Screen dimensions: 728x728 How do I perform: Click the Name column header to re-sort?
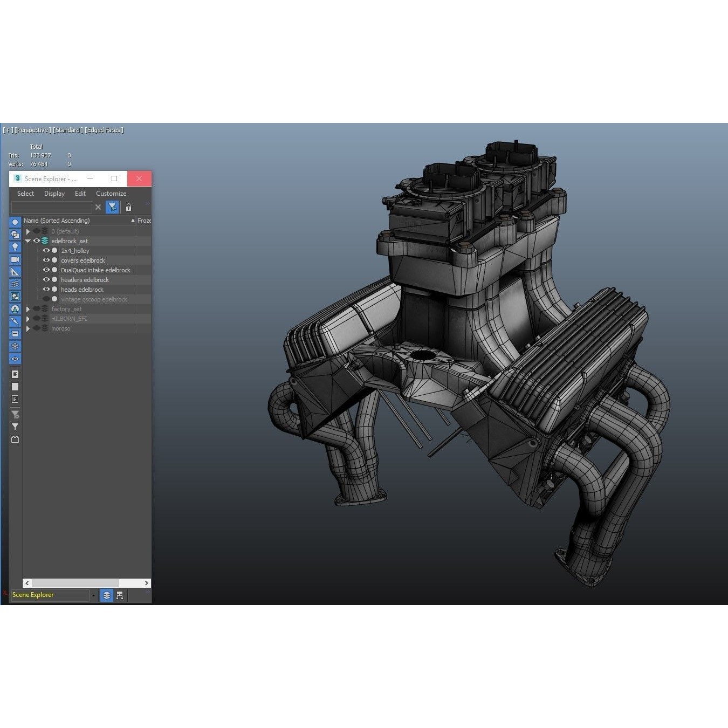57,221
